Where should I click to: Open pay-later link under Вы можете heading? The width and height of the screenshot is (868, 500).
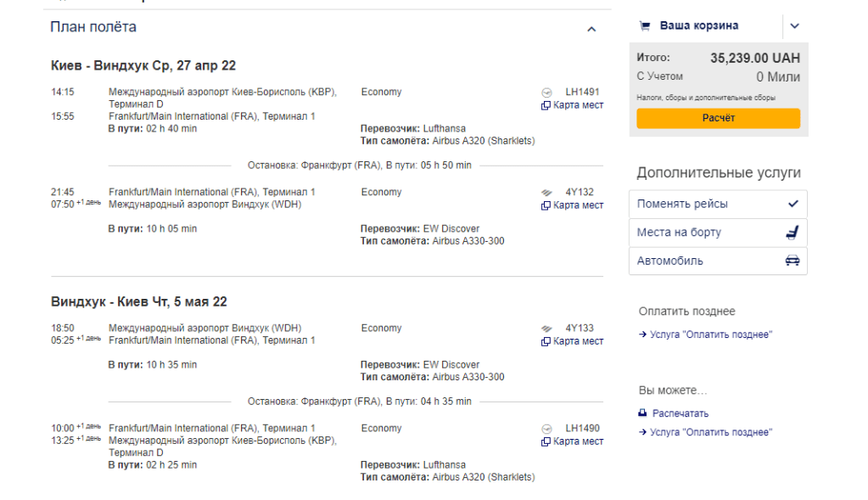tap(711, 432)
